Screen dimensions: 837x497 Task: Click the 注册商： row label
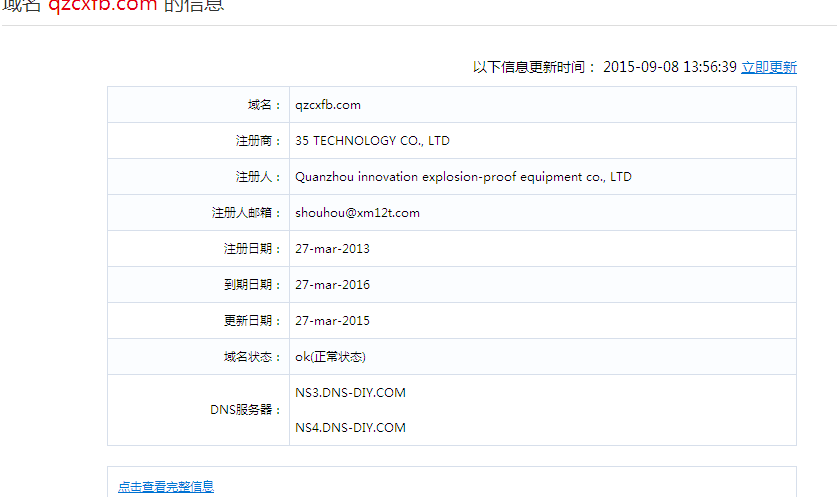click(258, 141)
